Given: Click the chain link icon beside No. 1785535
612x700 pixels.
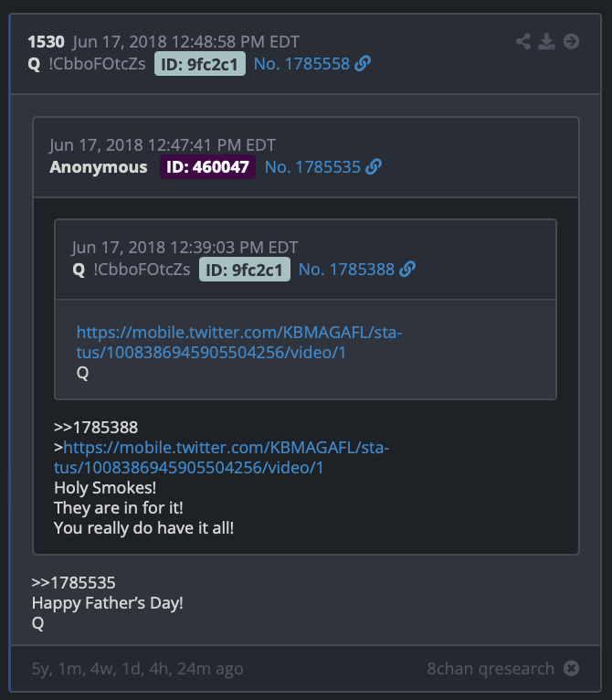Looking at the screenshot, I should [374, 167].
